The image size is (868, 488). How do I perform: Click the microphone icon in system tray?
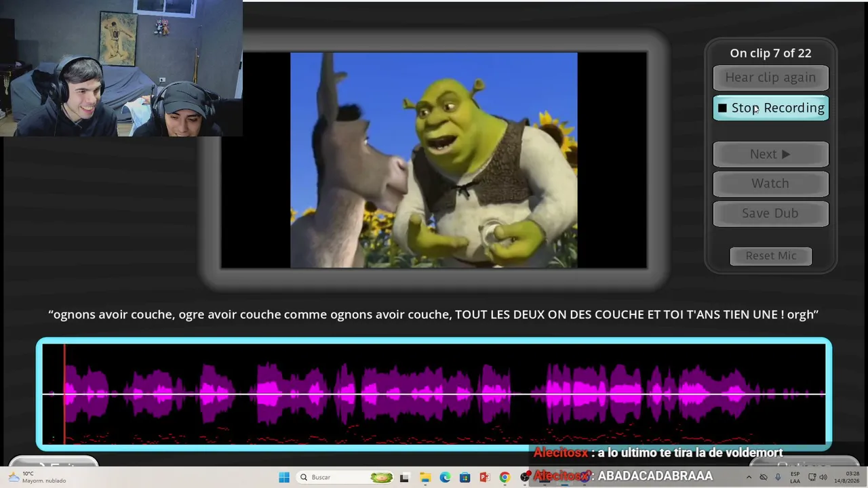tap(778, 477)
